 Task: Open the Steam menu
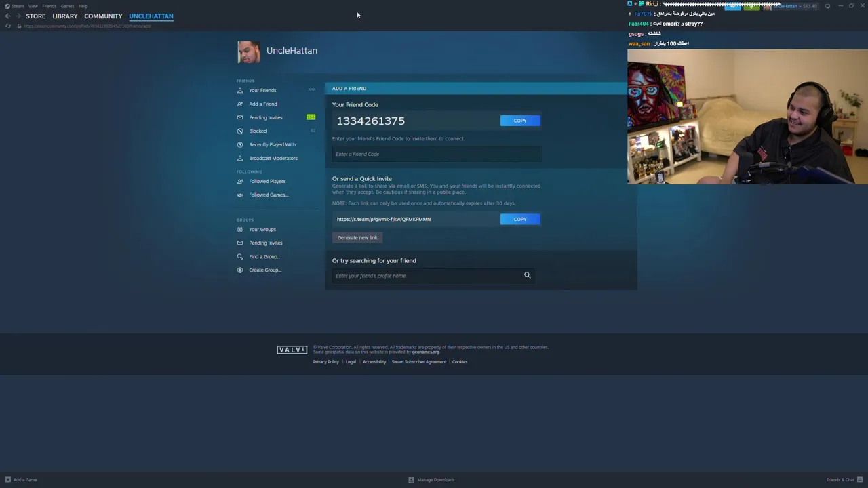18,6
